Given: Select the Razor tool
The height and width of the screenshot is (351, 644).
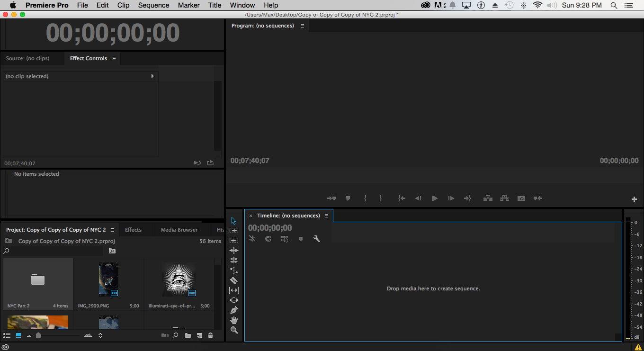Looking at the screenshot, I should (x=234, y=280).
